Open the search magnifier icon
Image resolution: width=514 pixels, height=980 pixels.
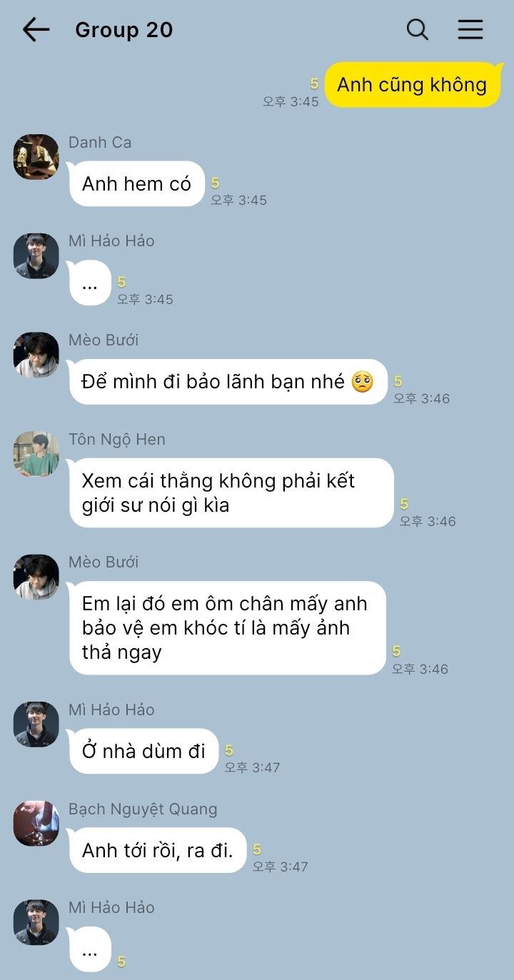[x=418, y=29]
